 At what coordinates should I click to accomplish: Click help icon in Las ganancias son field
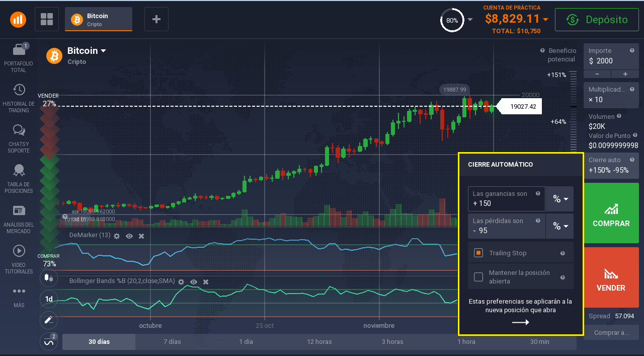[538, 193]
